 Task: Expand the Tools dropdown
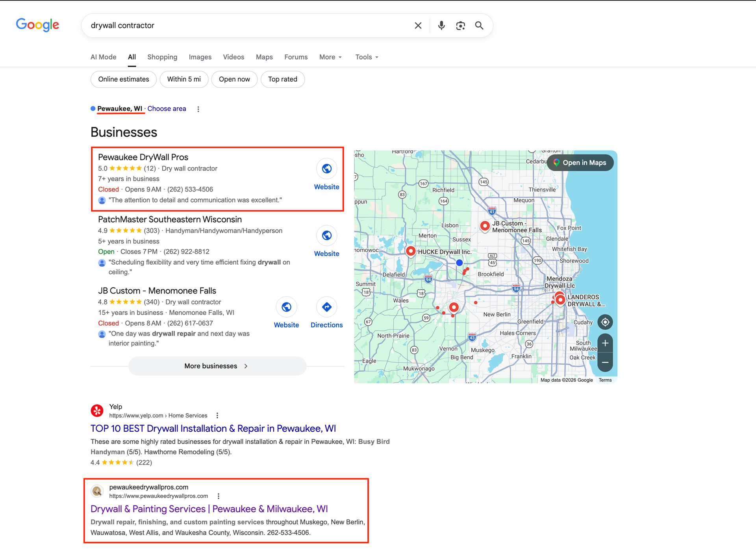pyautogui.click(x=367, y=57)
